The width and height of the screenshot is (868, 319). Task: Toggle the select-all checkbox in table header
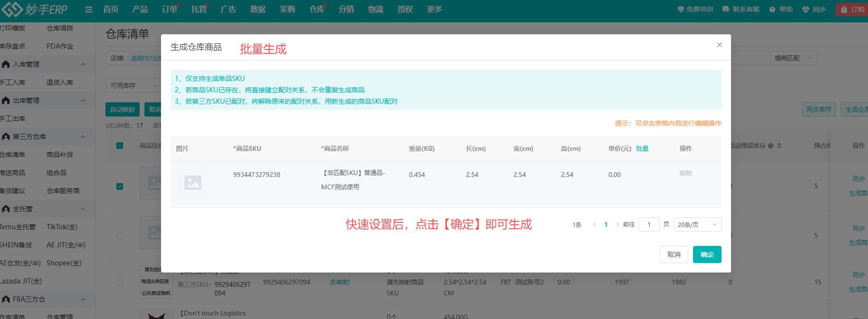120,146
